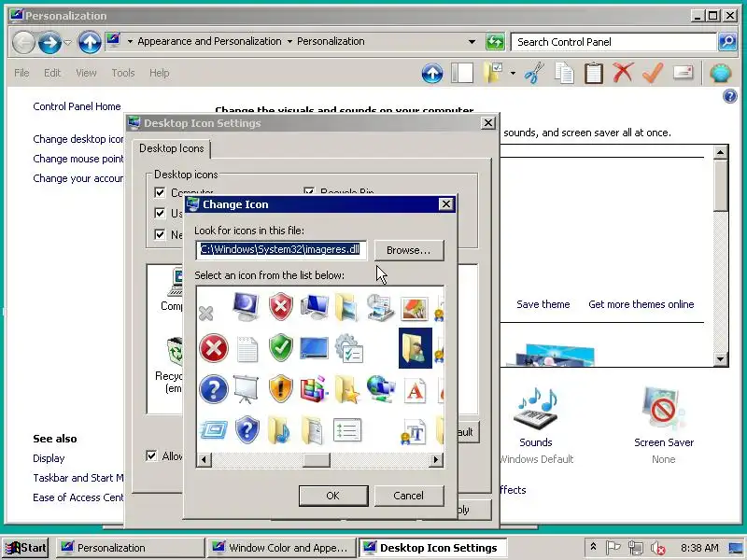The image size is (747, 560).
Task: Confirm with the OK button in Change Icon
Action: [x=333, y=496]
